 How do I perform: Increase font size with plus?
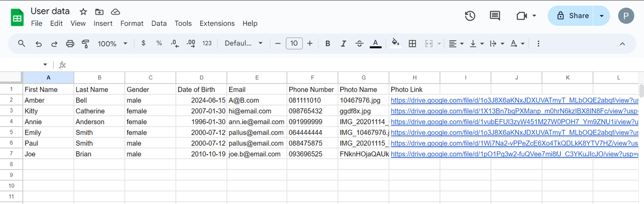pyautogui.click(x=310, y=43)
